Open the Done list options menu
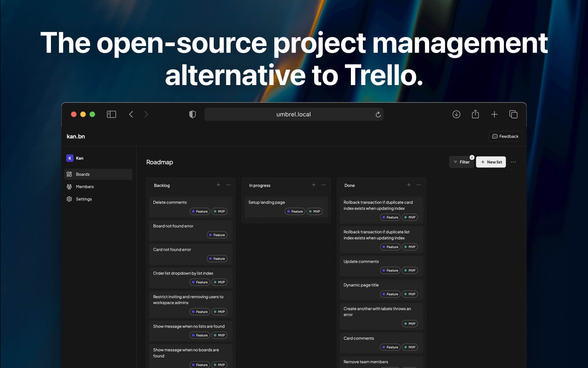The width and height of the screenshot is (588, 368). pyautogui.click(x=419, y=185)
